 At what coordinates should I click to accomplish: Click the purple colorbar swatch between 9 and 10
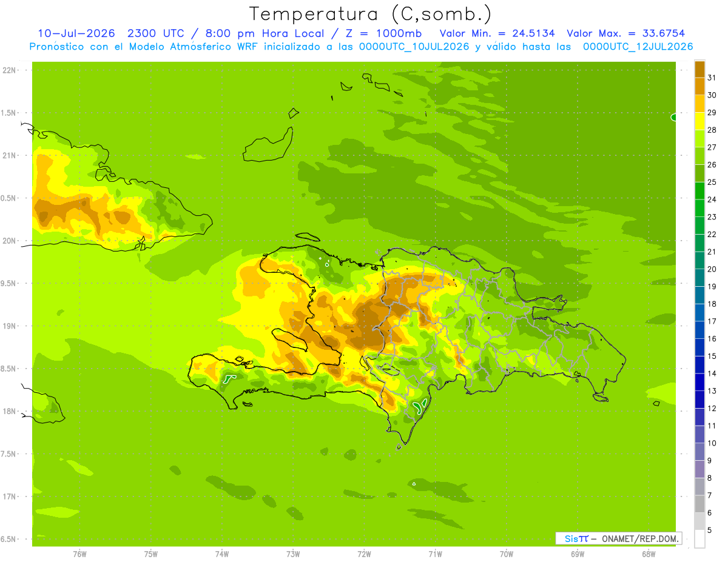[699, 452]
